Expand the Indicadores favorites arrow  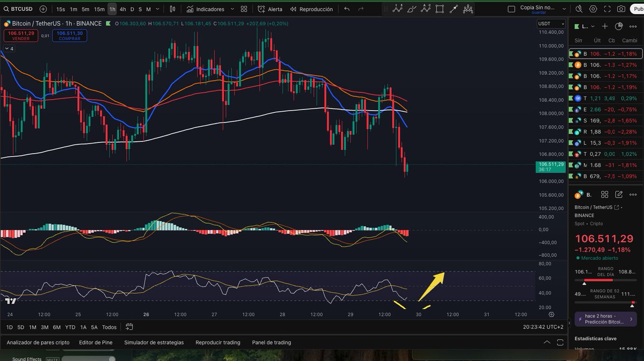pyautogui.click(x=232, y=9)
